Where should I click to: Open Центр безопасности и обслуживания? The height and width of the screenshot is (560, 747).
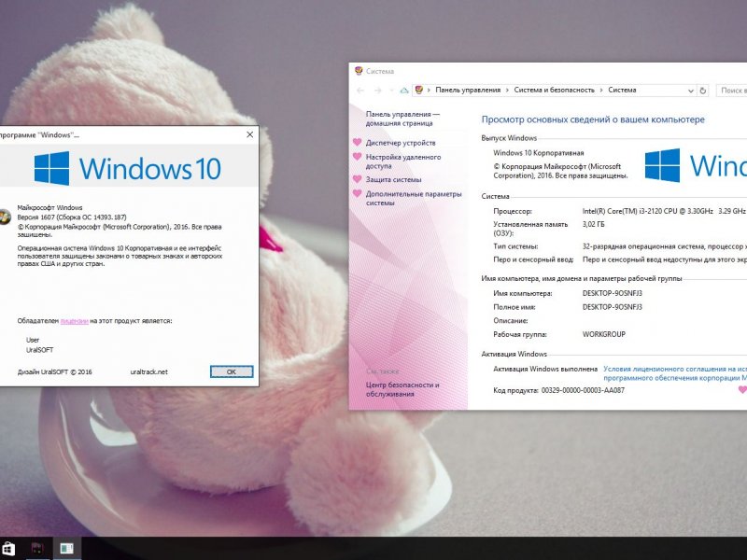(402, 389)
